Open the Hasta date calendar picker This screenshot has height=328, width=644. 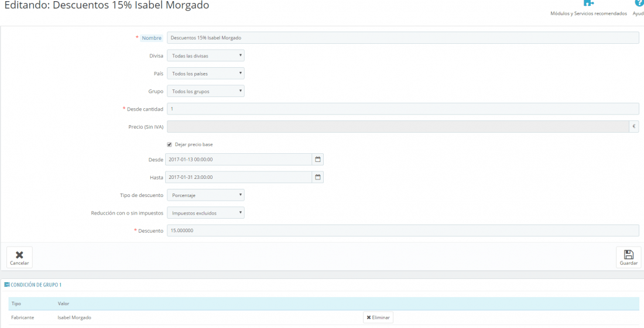pos(317,177)
